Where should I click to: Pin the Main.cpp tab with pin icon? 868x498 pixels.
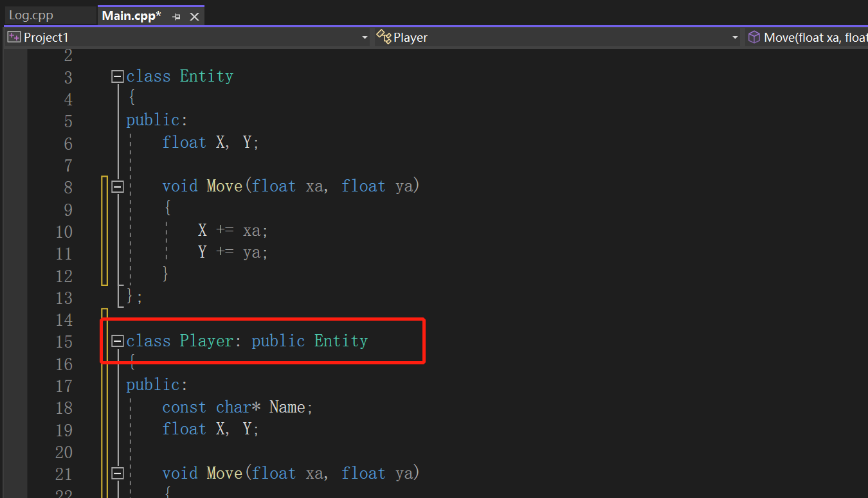[177, 17]
